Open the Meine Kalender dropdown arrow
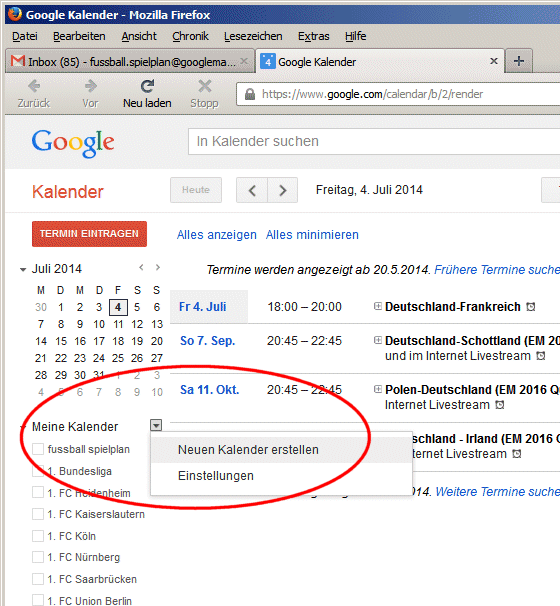The image size is (560, 606). coord(156,426)
